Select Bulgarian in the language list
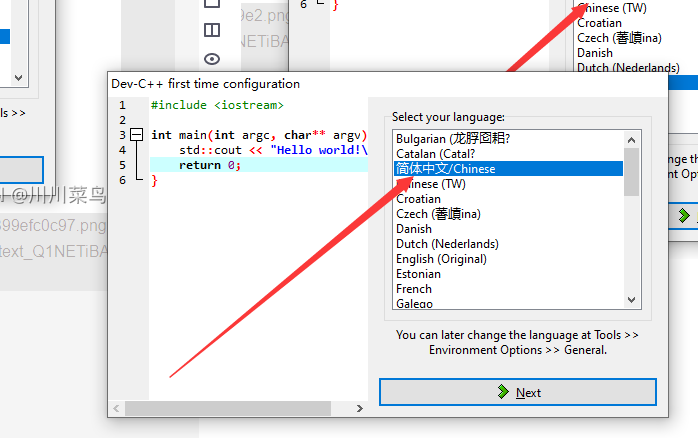This screenshot has height=438, width=698. pos(453,139)
